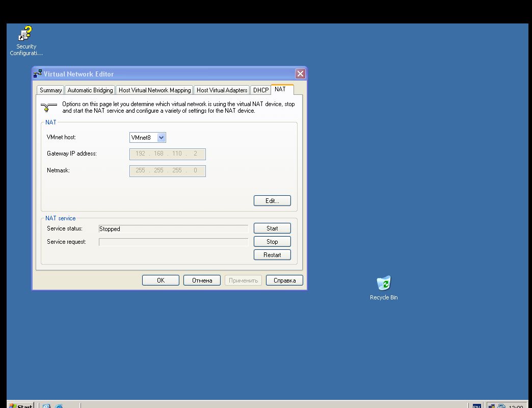Image resolution: width=532 pixels, height=408 pixels.
Task: Open help via Справка button
Action: (284, 280)
